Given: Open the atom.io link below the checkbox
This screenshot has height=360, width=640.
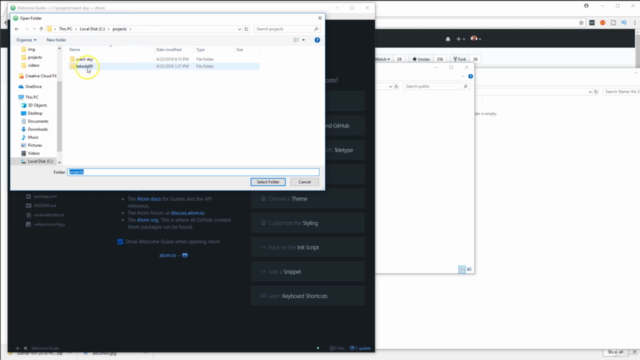Looking at the screenshot, I should [167, 256].
